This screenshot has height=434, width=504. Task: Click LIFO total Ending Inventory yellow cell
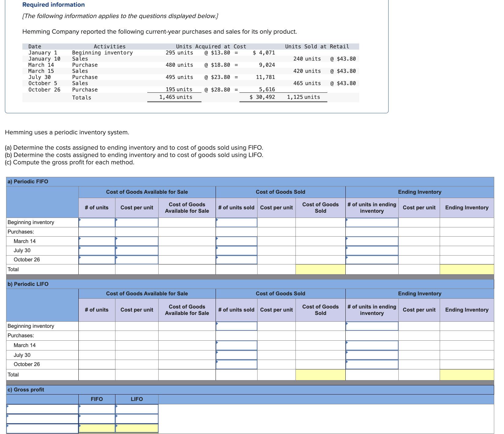467,375
